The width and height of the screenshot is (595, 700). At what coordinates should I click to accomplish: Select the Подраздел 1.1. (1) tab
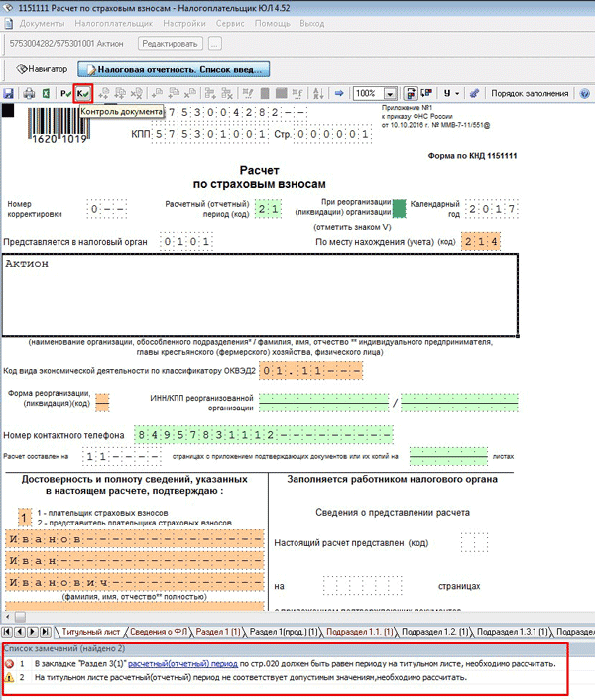pos(360,631)
